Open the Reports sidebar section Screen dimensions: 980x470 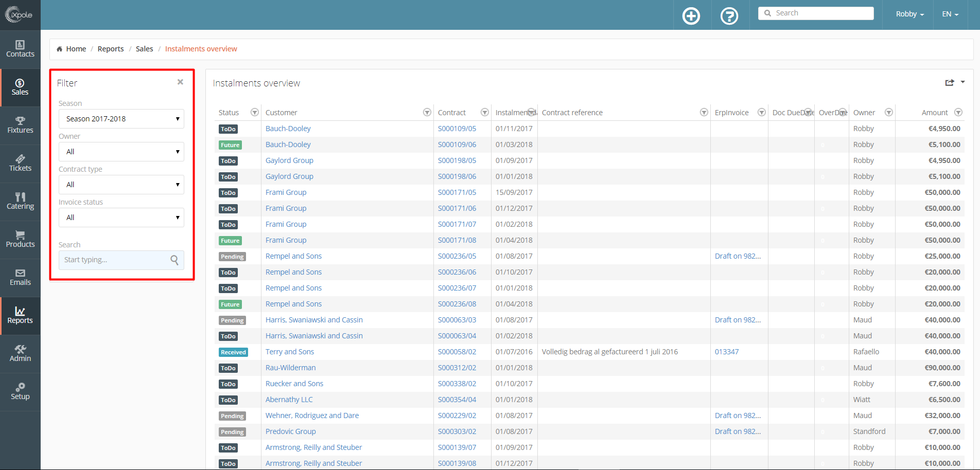tap(20, 316)
